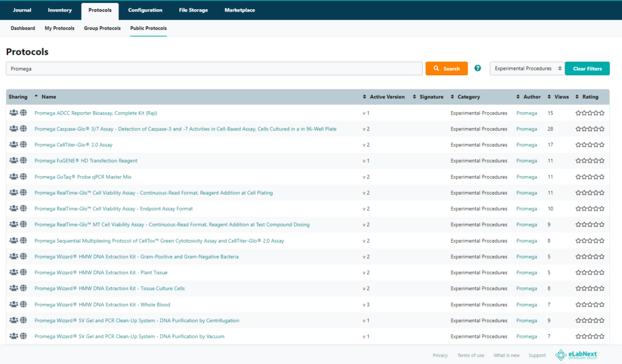The height and width of the screenshot is (364, 622).
Task: Select Public Protocols sub-tab
Action: (148, 28)
